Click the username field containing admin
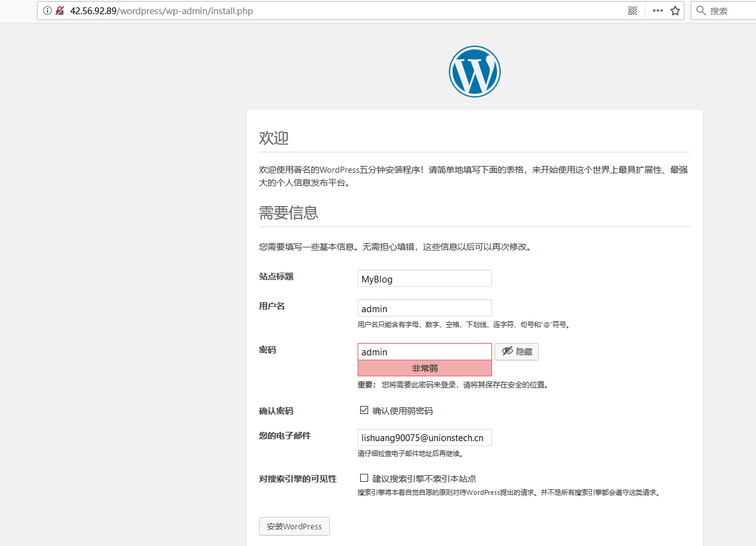 [x=425, y=308]
